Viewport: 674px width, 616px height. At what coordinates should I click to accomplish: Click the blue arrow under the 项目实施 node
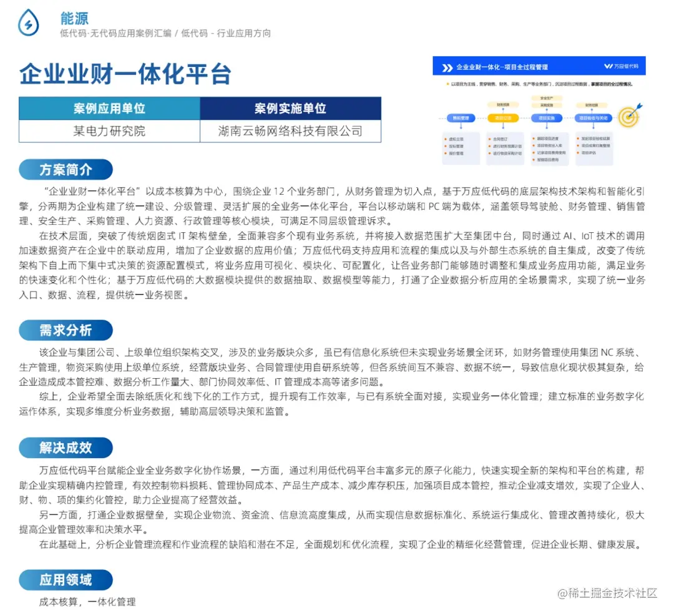547,127
